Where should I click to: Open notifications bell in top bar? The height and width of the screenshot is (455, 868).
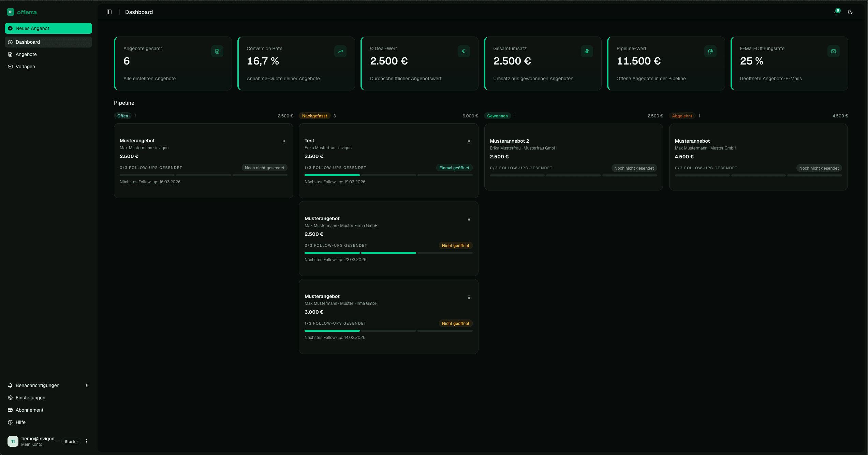click(x=836, y=12)
